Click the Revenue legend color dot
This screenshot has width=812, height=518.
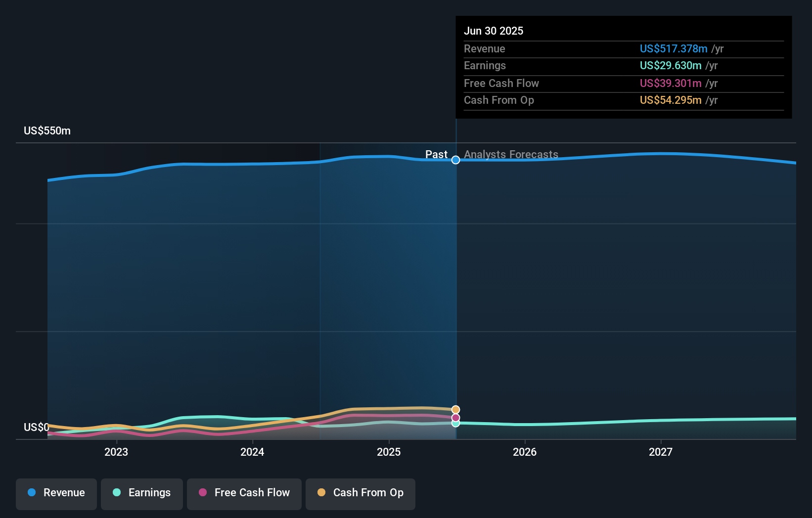32,493
